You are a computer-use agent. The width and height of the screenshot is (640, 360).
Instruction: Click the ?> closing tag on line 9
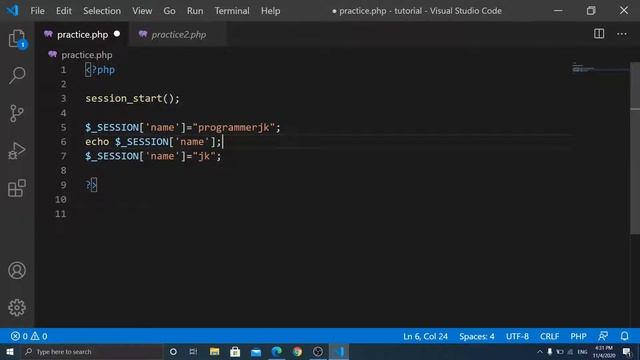coord(91,185)
